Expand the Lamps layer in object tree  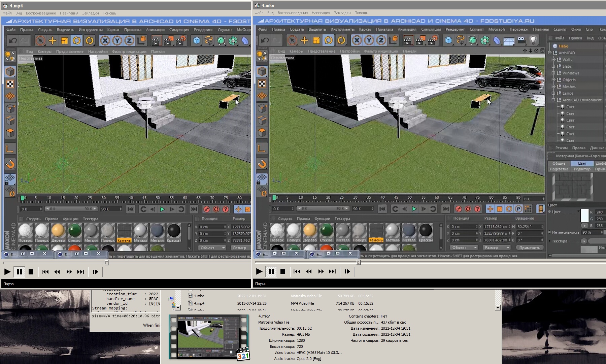tap(553, 93)
